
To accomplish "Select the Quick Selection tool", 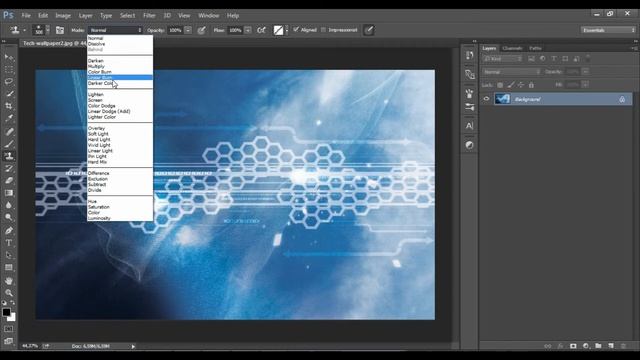I will (x=9, y=94).
